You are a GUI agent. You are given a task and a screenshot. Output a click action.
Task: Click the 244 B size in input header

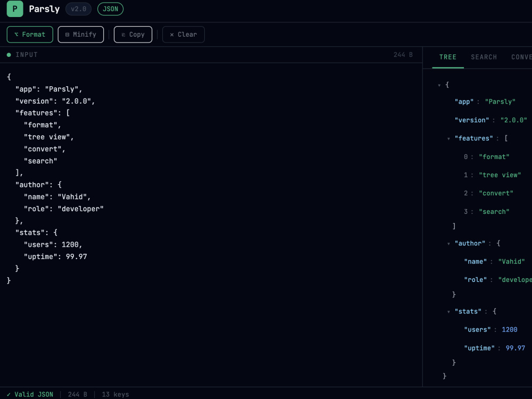(403, 55)
